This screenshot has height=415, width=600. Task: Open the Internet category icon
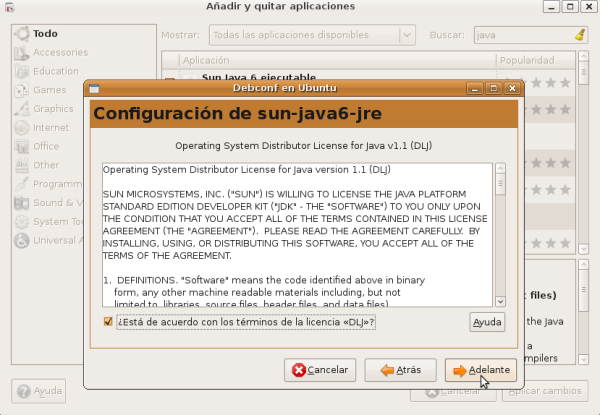coord(21,128)
